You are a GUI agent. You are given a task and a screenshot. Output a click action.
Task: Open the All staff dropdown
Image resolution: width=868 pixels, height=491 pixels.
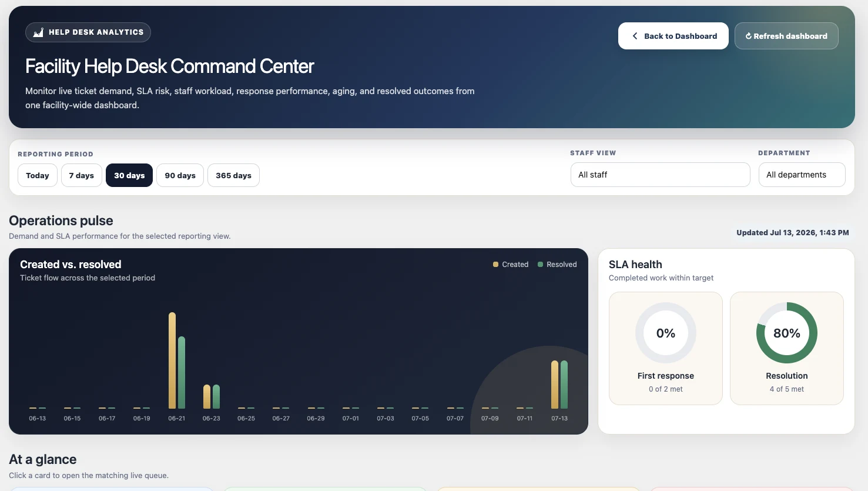pos(661,175)
